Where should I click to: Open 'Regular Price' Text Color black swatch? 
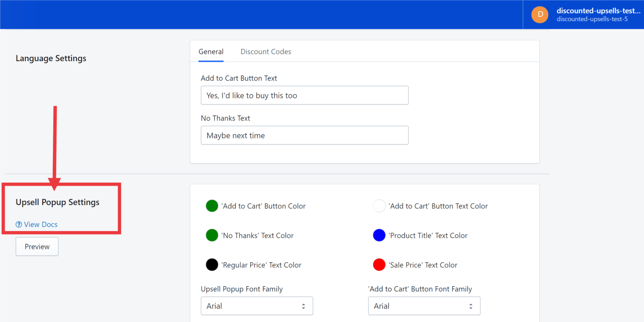[212, 265]
